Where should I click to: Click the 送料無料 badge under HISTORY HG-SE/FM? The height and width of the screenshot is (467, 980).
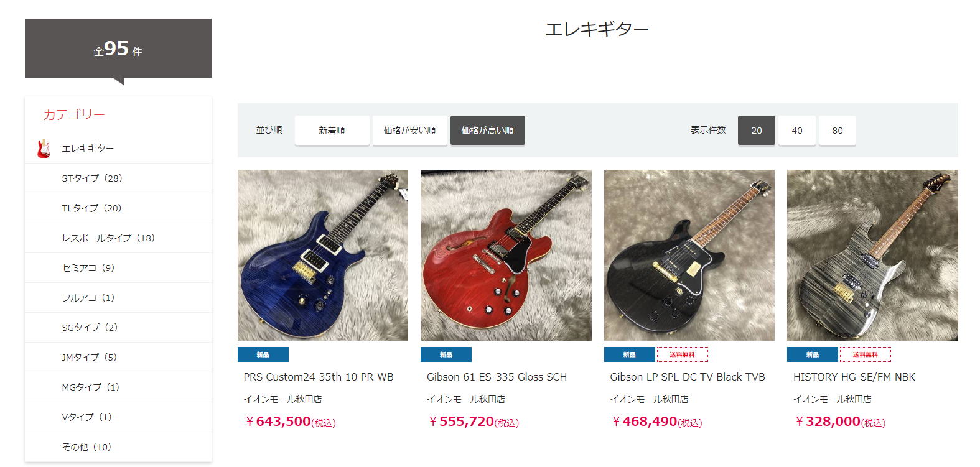(866, 354)
